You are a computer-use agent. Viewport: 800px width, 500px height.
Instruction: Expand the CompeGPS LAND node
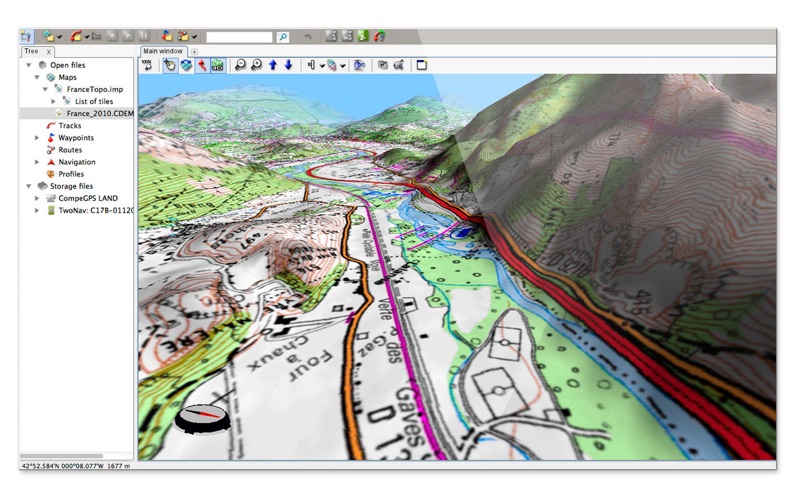click(37, 198)
